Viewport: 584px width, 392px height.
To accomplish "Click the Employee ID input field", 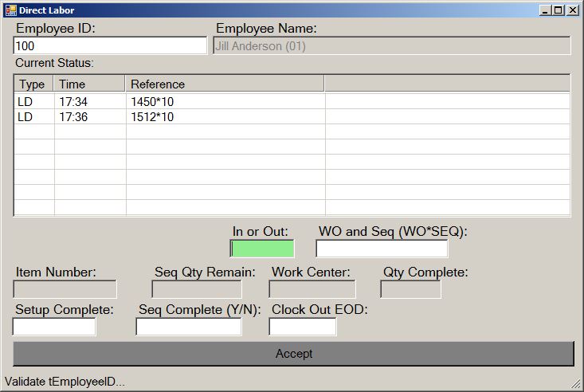I will click(110, 46).
